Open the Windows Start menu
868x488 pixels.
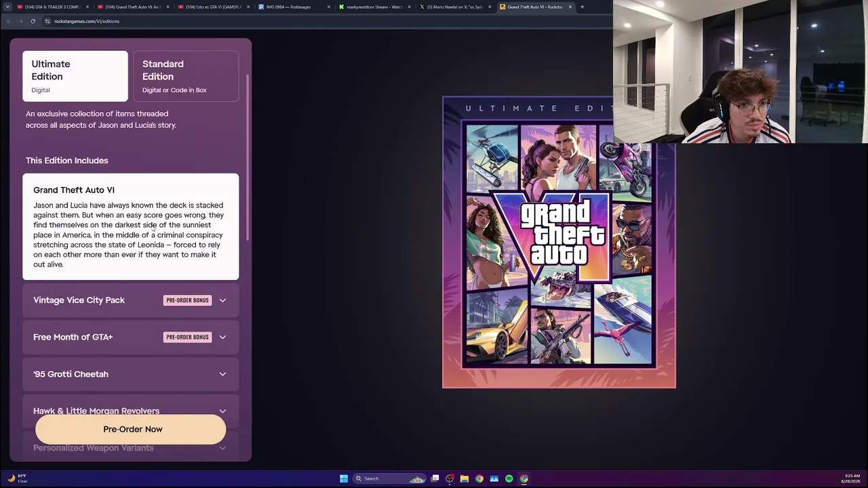click(x=344, y=479)
